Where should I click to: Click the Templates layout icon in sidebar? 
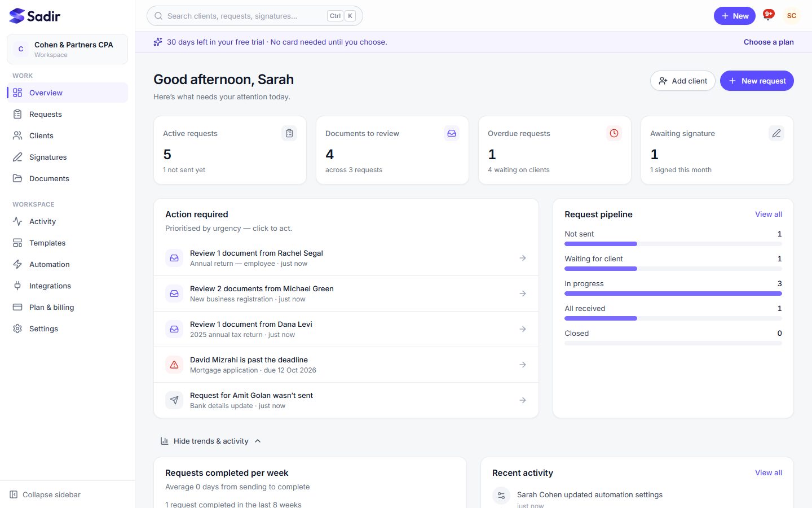point(17,243)
